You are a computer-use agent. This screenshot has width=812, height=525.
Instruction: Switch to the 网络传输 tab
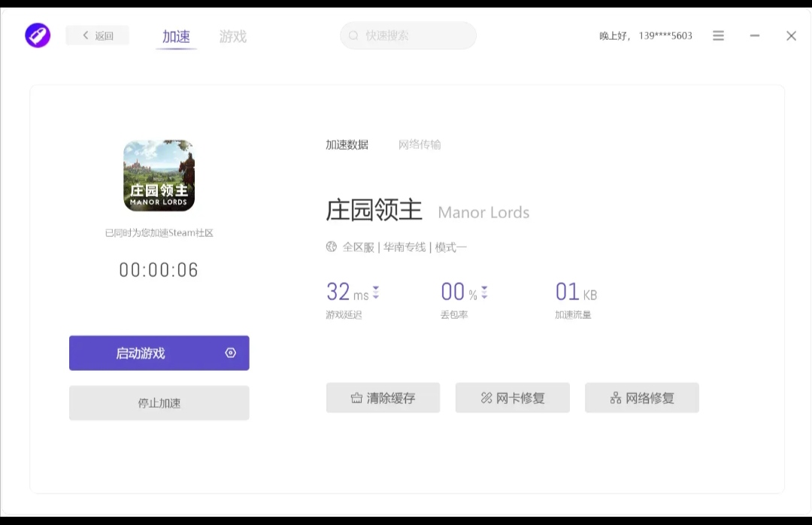(420, 144)
